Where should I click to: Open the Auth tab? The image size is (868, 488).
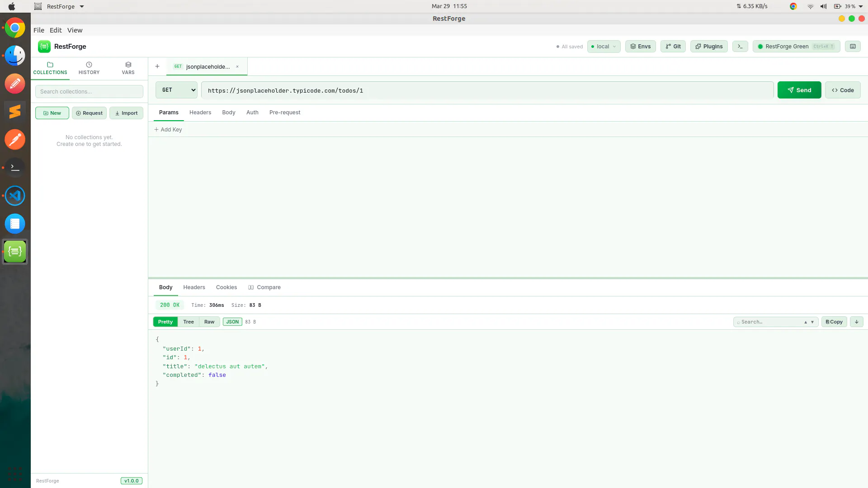tap(252, 113)
